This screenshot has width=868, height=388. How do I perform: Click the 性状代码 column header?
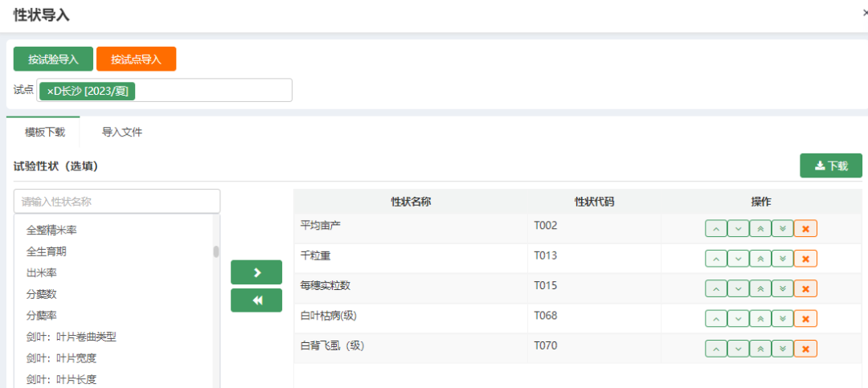(595, 202)
